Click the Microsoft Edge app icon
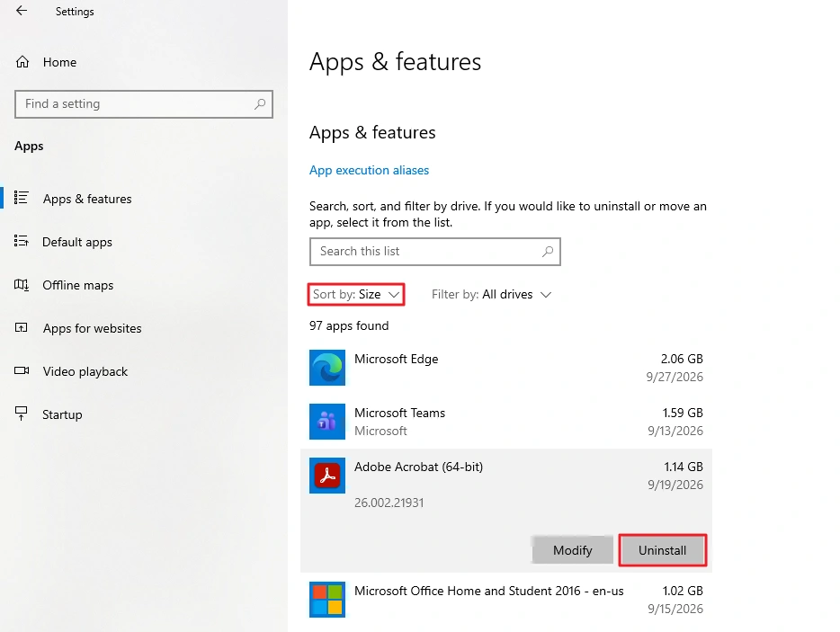 point(327,368)
